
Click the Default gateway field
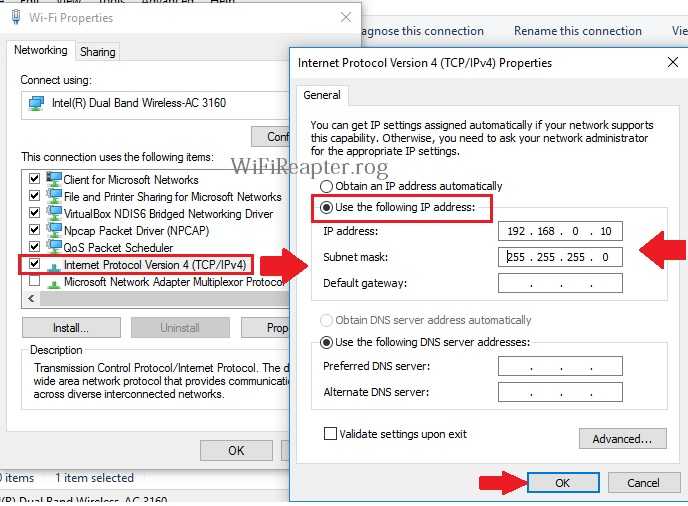[560, 283]
